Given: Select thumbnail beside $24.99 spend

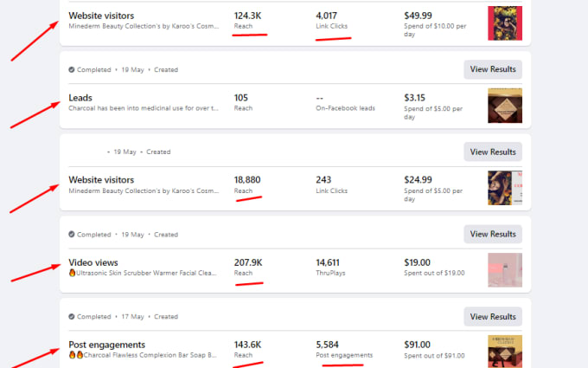Looking at the screenshot, I should click(505, 188).
